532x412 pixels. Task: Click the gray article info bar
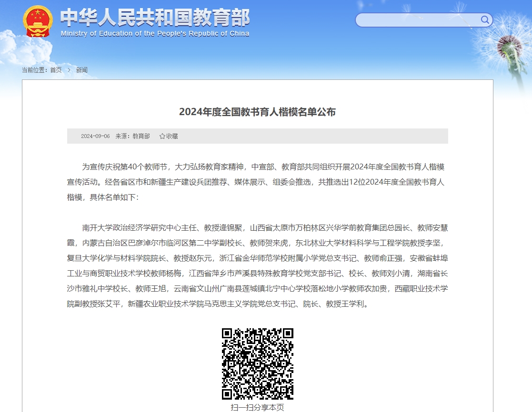pyautogui.click(x=310, y=136)
